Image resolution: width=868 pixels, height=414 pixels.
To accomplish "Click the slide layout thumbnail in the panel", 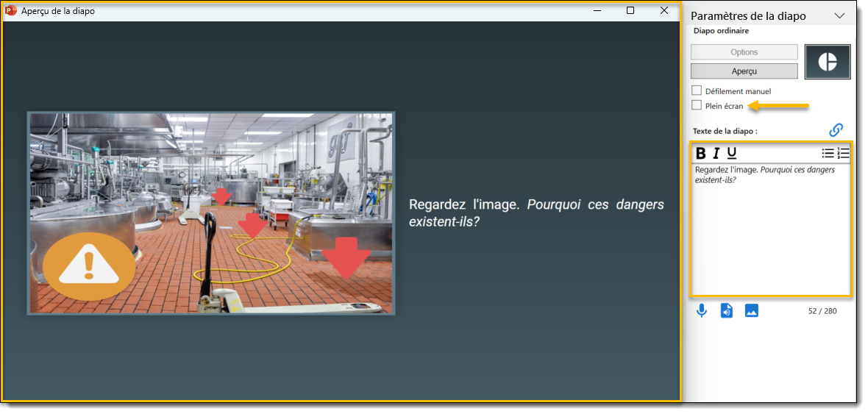I will tap(828, 62).
